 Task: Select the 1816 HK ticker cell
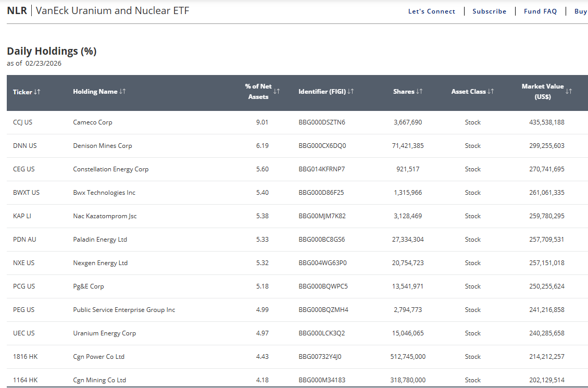pyautogui.click(x=25, y=357)
